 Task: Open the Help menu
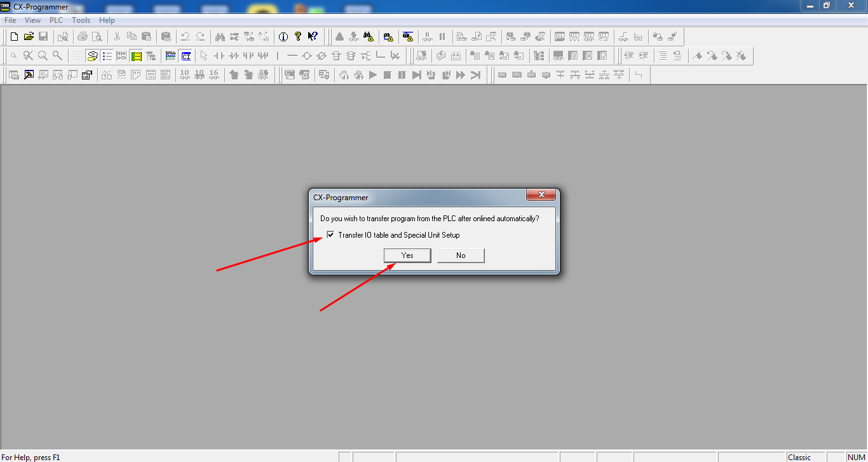point(107,20)
